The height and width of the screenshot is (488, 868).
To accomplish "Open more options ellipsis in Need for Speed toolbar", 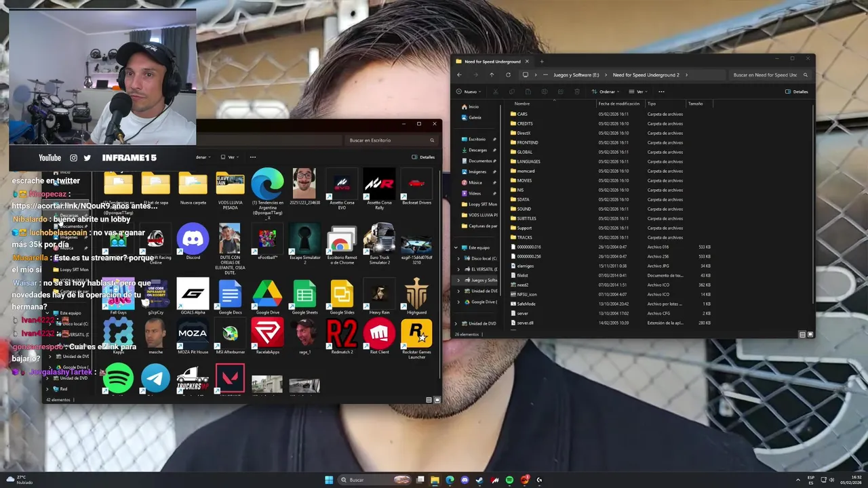I will pos(661,91).
